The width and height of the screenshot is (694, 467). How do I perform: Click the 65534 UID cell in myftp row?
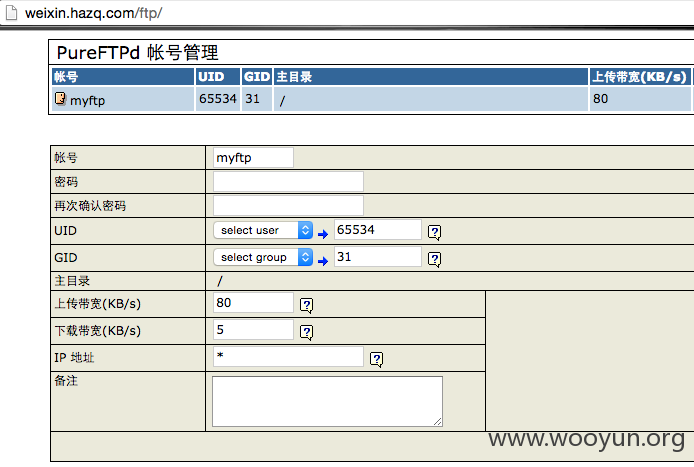[218, 99]
